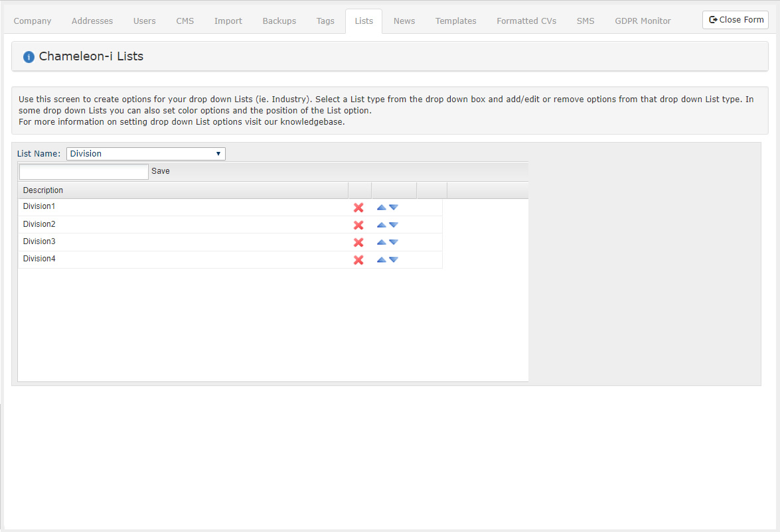Select the Division4 row text
780x532 pixels.
coord(39,259)
